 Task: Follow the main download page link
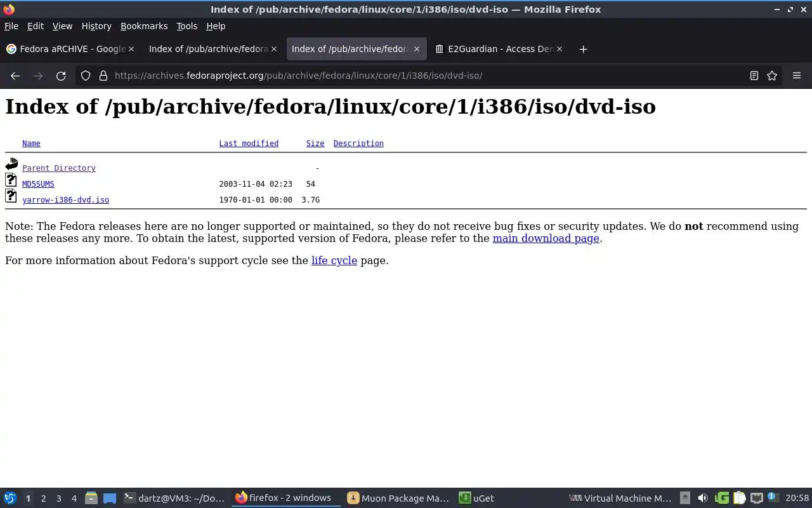pos(546,239)
